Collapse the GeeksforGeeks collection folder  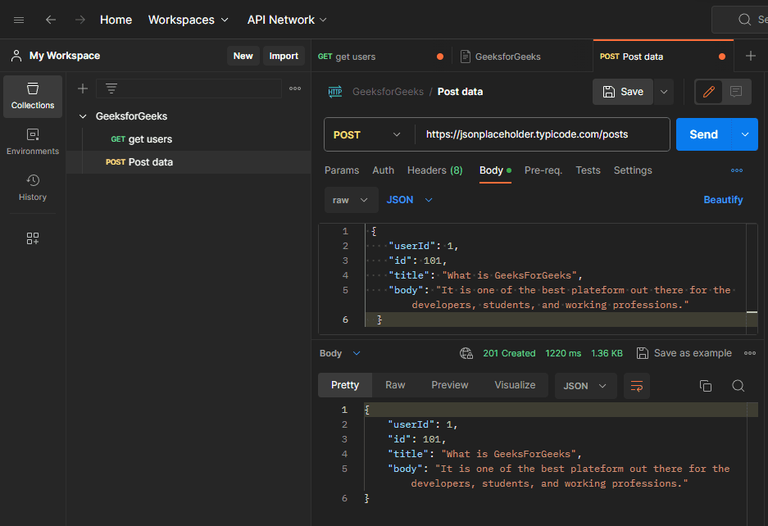click(83, 116)
